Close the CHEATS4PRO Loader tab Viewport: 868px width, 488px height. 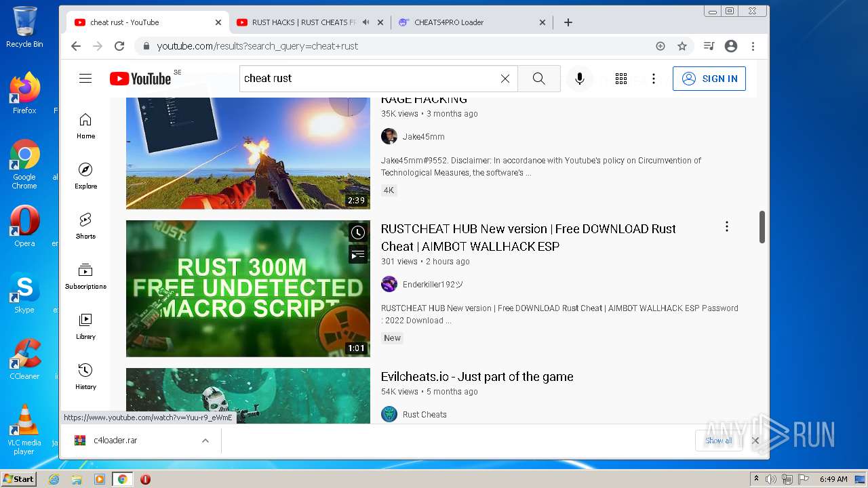pos(542,22)
